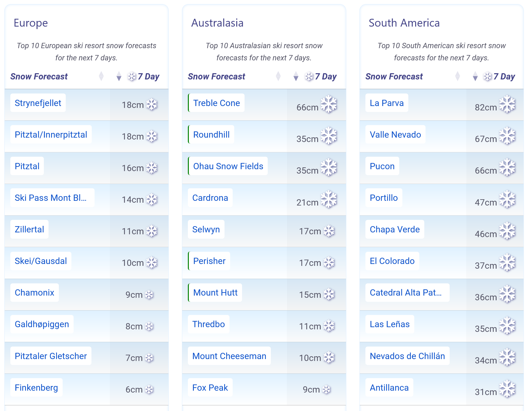The image size is (532, 411).
Task: Click the snowflake icon beside Strynefjellet 18cm
Action: click(x=152, y=104)
